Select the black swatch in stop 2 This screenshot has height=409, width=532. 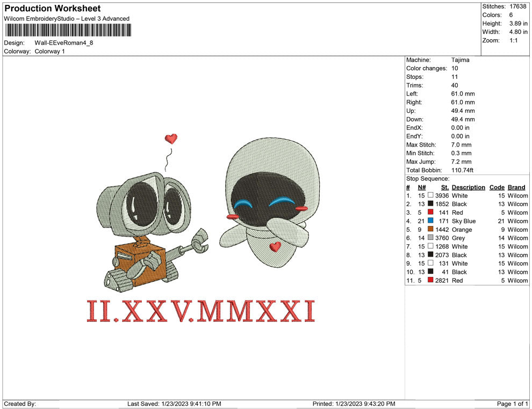tap(430, 203)
